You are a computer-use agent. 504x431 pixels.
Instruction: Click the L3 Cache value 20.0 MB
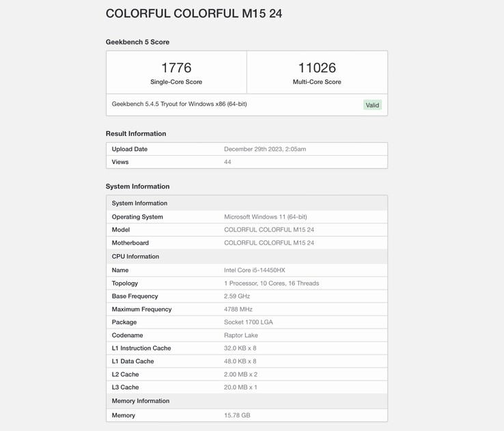(240, 387)
